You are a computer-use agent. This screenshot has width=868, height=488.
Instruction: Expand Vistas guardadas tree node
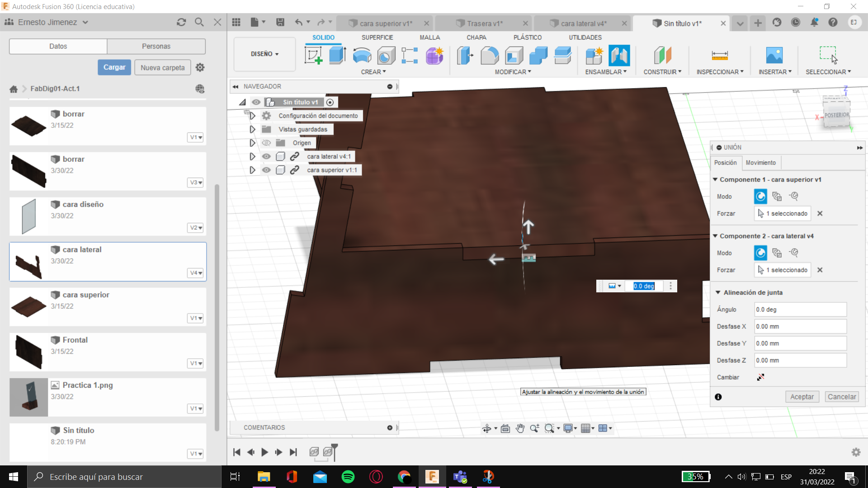coord(252,129)
